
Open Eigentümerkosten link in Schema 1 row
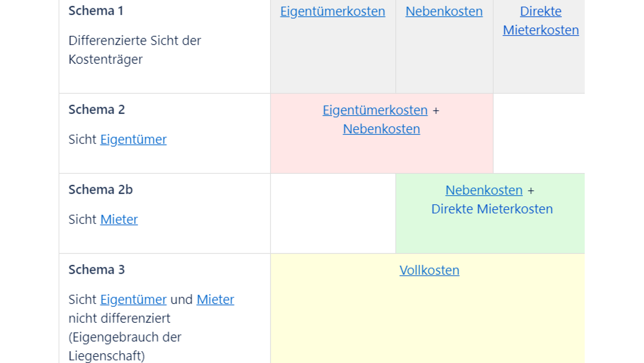point(333,11)
